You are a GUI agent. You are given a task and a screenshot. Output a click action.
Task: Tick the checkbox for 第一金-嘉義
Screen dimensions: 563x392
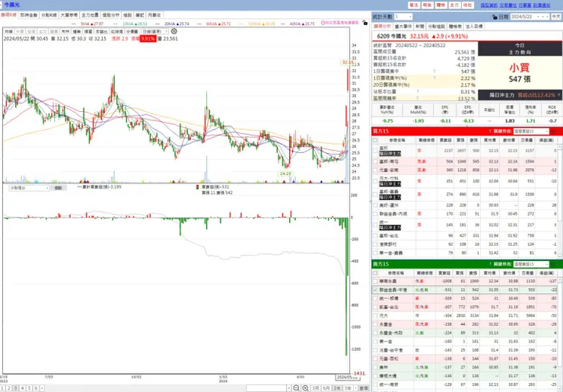click(375, 253)
